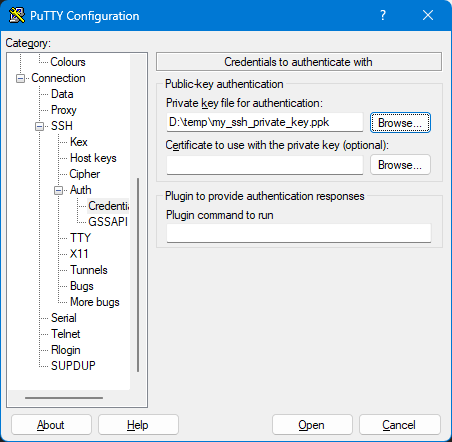Open the Cipher category
The image size is (452, 442).
tap(85, 174)
